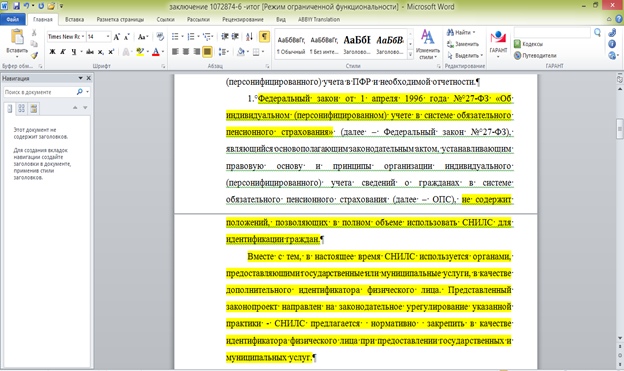Apply yellow text highlight color

pyautogui.click(x=140, y=52)
